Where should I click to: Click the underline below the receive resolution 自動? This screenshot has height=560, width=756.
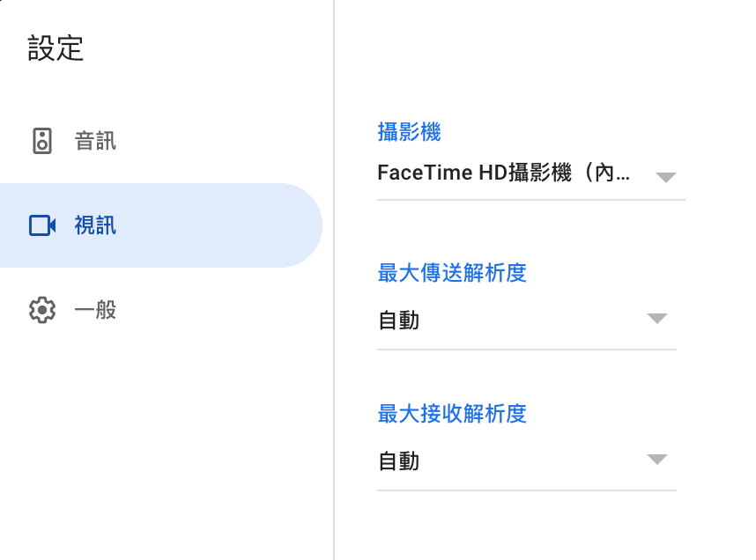527,490
